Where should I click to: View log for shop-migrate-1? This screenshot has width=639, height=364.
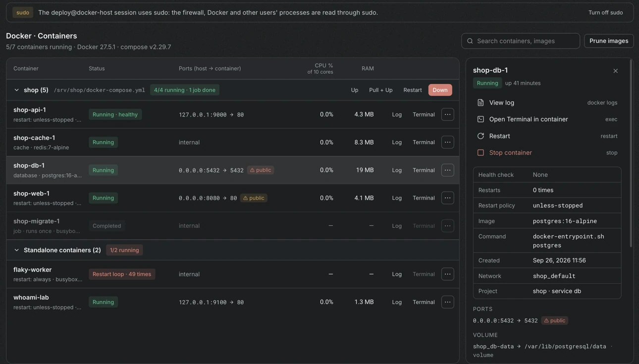(x=397, y=226)
